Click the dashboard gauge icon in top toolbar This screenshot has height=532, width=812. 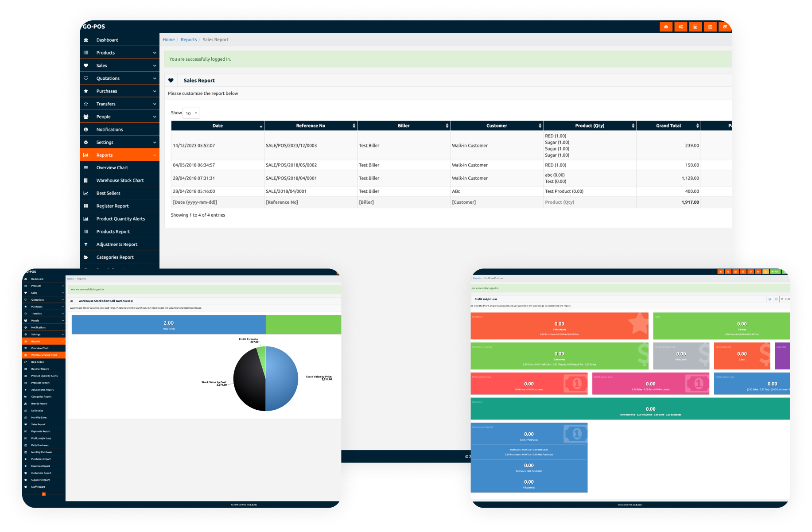click(x=666, y=27)
